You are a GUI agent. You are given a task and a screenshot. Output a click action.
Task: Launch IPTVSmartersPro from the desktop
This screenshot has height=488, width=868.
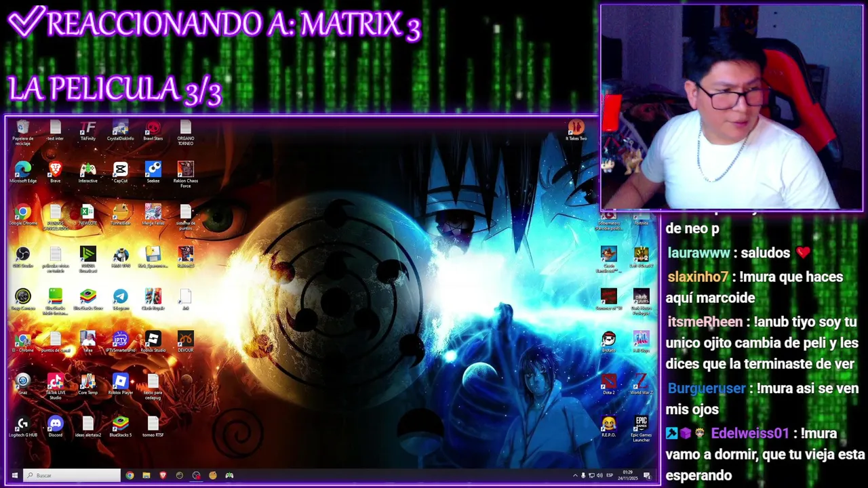click(x=120, y=342)
